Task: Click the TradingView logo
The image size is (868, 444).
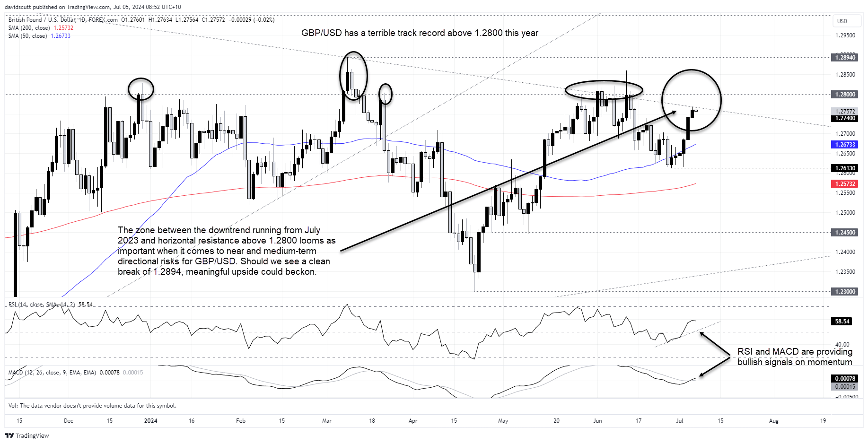Action: click(x=27, y=435)
